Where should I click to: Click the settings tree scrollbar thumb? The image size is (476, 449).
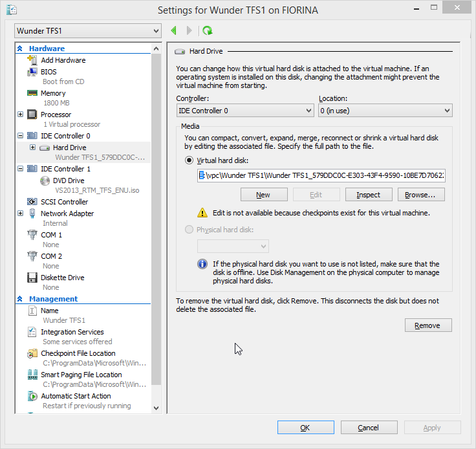pos(157,219)
